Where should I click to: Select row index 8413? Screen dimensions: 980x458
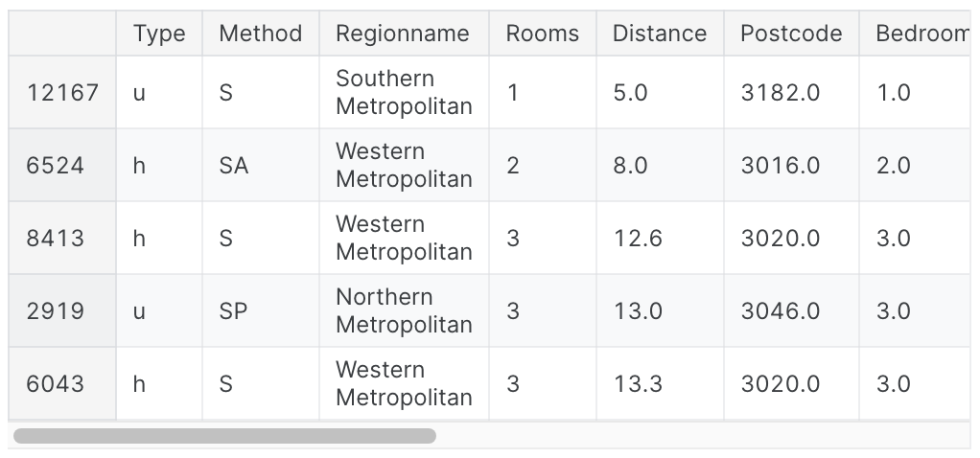click(x=62, y=238)
